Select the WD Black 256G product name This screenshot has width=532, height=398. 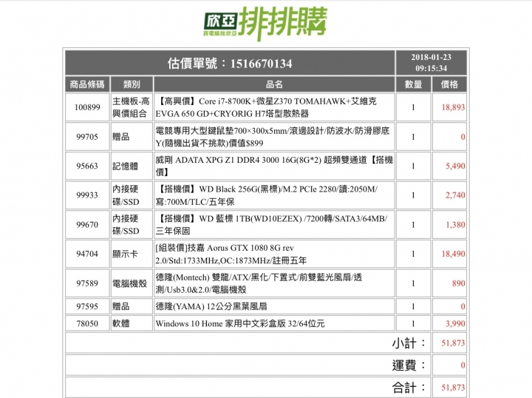coord(267,195)
